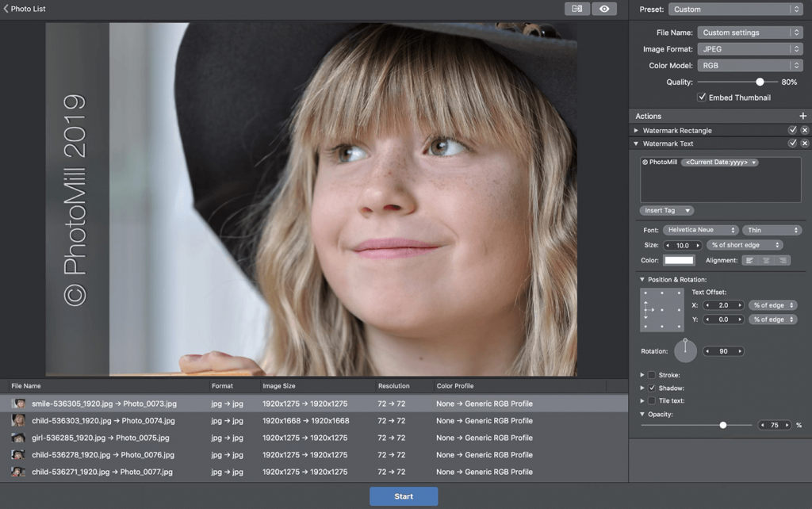Screen dimensions: 812x509
Task: Remove the Watermark Text action
Action: [804, 143]
